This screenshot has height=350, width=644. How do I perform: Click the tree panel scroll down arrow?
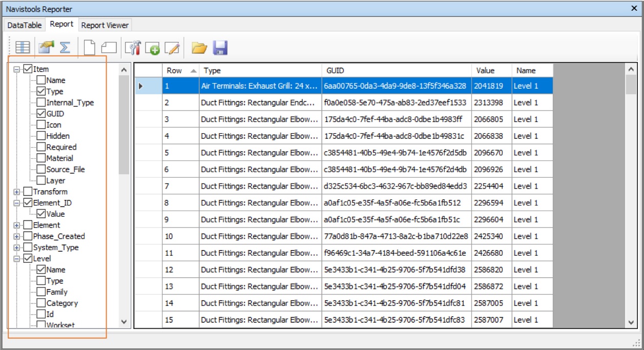123,322
